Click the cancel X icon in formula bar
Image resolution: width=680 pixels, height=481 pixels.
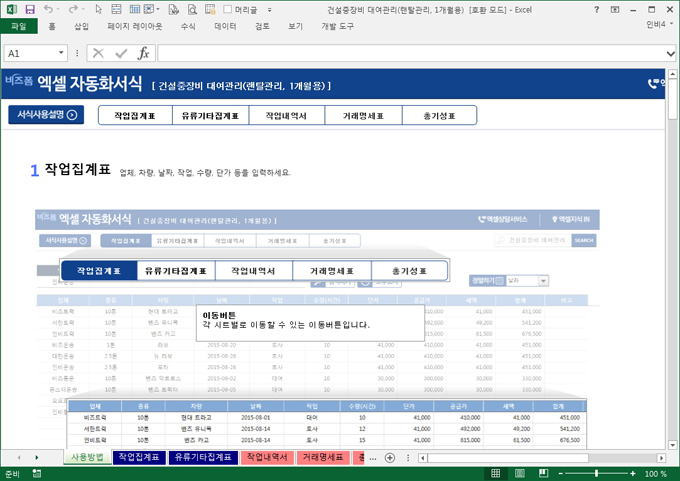98,53
